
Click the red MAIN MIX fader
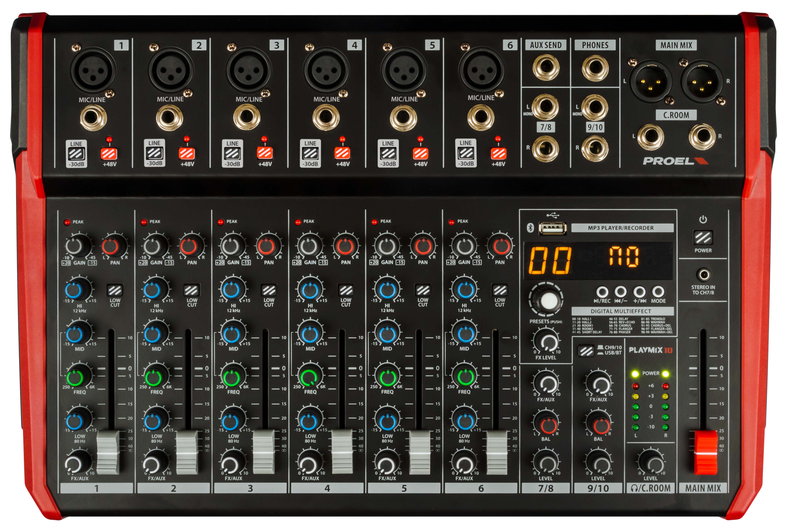point(705,452)
